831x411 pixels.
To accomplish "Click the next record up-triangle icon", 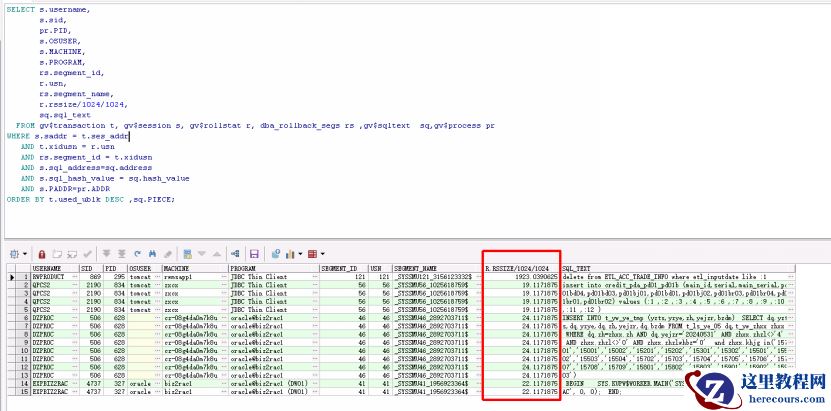I will (x=217, y=254).
